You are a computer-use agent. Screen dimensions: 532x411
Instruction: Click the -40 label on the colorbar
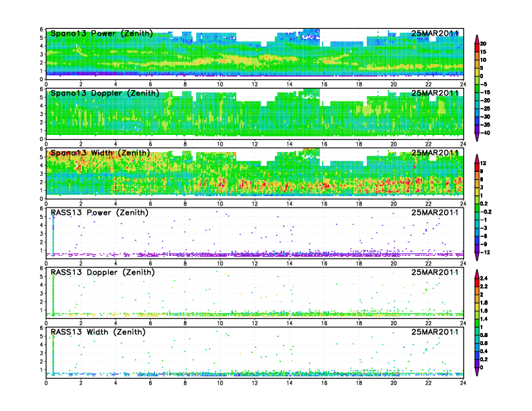485,133
